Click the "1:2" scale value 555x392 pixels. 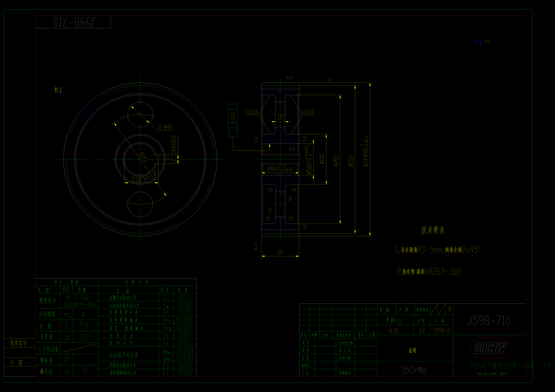422,330
